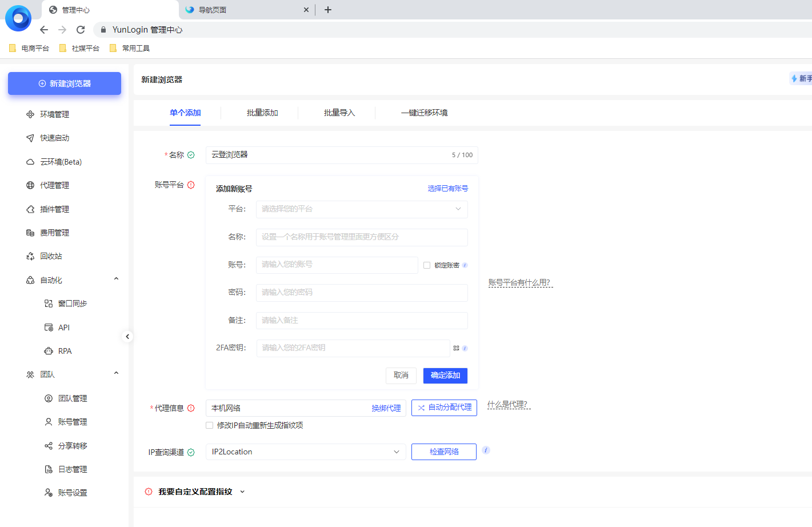Screen dimensions: 812x527
Task: Open 环境管理 from the sidebar
Action: click(x=53, y=114)
